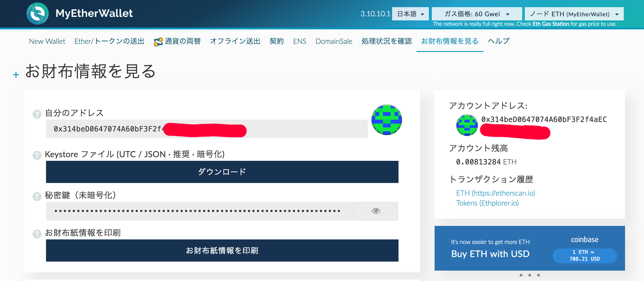Image resolution: width=644 pixels, height=281 pixels.
Task: Open the ノード ETH node dropdown
Action: (574, 14)
